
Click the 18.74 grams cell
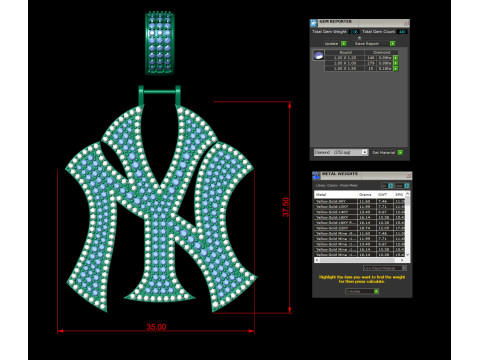[x=367, y=228]
